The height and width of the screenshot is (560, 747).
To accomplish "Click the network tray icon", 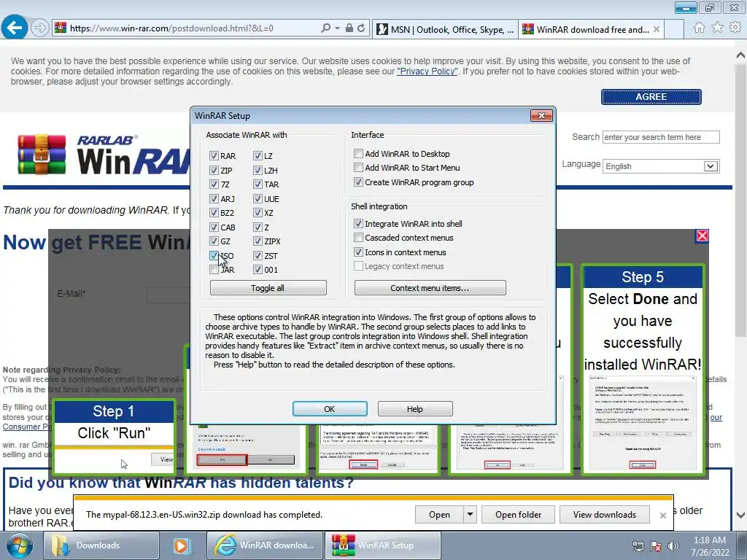I will click(638, 546).
